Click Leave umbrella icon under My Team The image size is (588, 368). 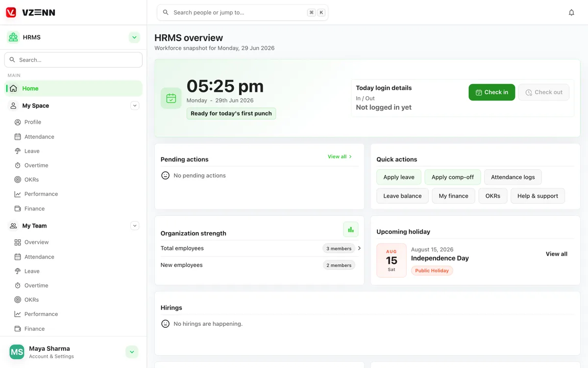click(x=18, y=271)
